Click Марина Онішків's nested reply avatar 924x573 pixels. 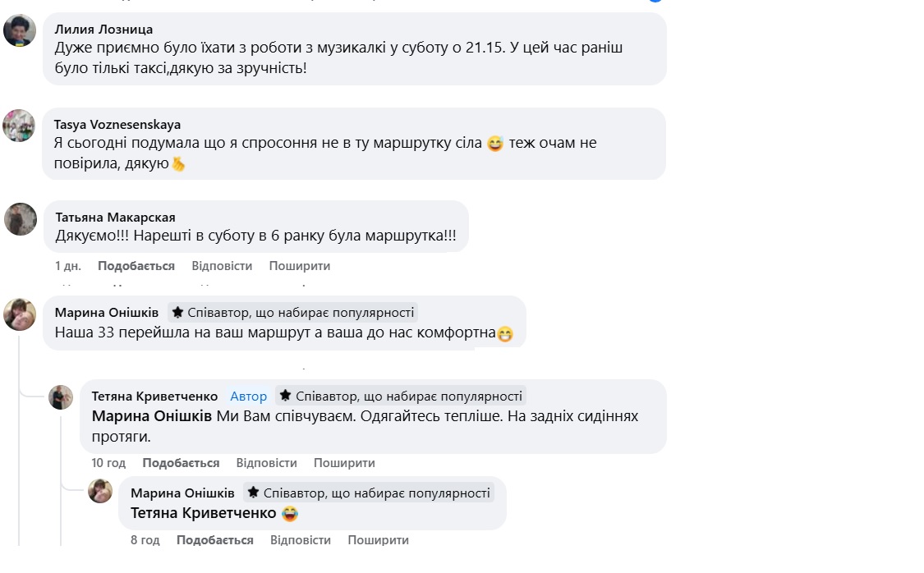click(100, 491)
